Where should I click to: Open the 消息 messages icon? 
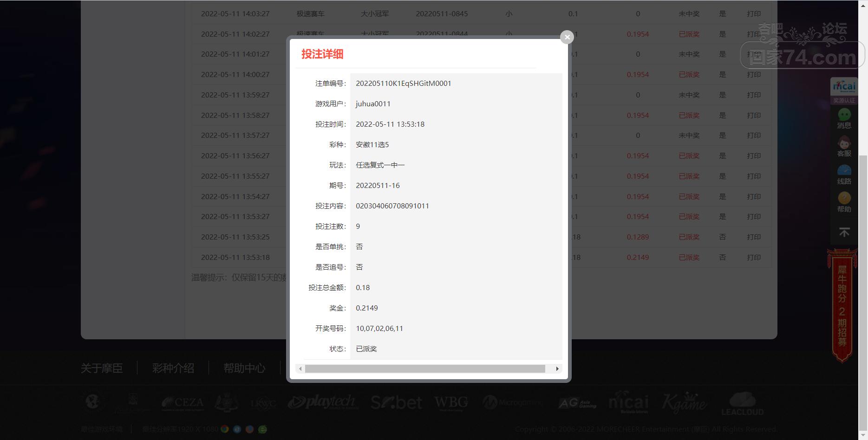coord(844,118)
